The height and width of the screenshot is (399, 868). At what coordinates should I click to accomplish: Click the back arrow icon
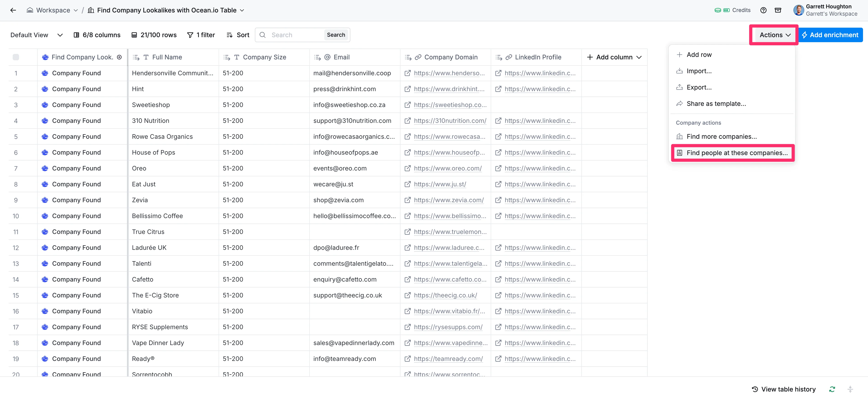tap(13, 10)
